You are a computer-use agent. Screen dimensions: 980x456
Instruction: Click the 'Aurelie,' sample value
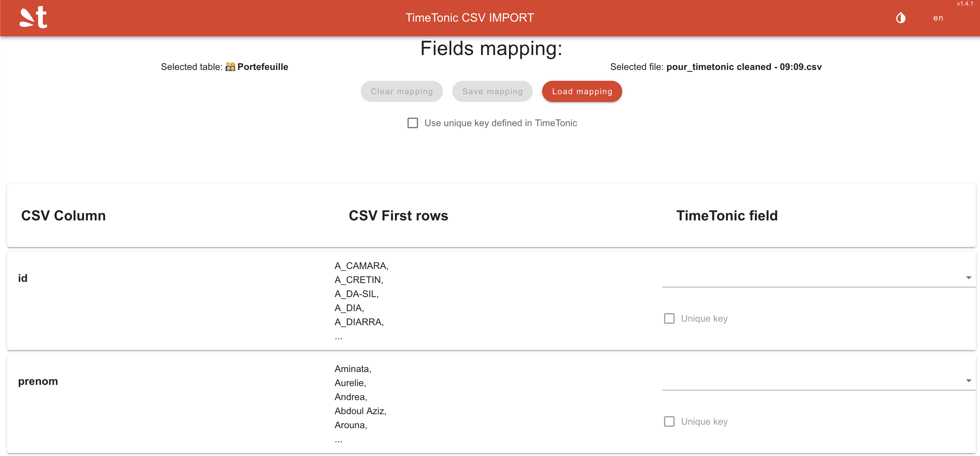pos(350,383)
